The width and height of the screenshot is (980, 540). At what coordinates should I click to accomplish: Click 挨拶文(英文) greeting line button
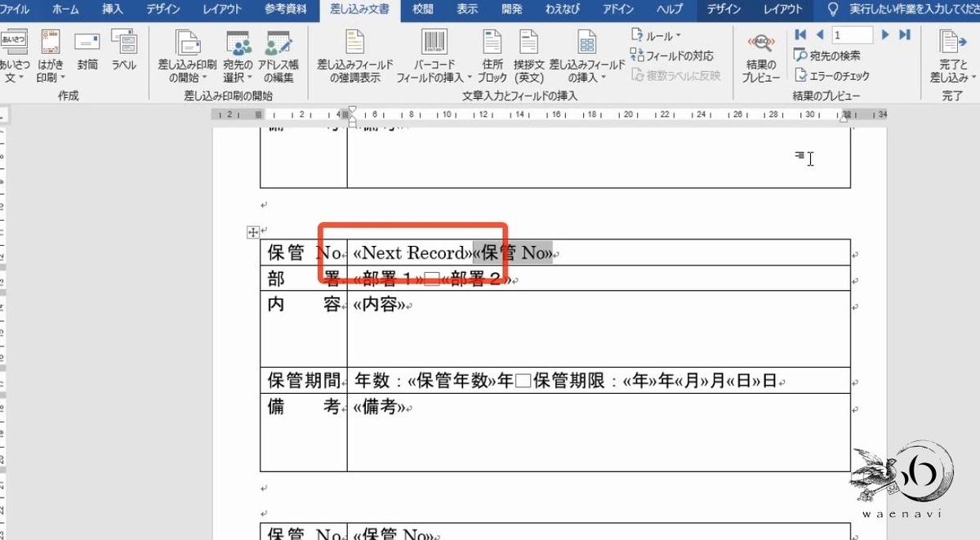coord(529,56)
